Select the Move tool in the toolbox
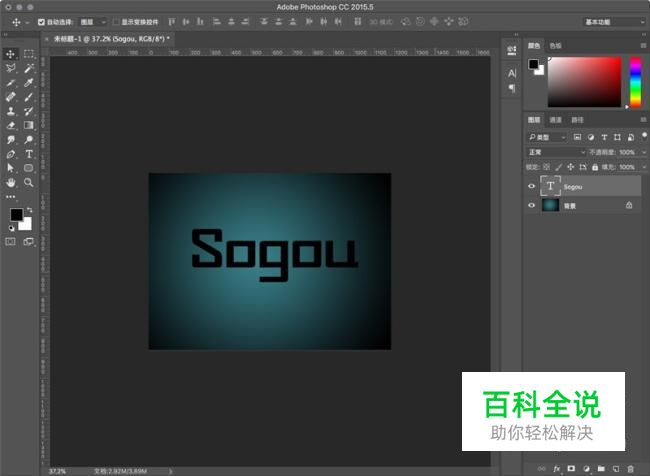Image resolution: width=650 pixels, height=476 pixels. 10,54
